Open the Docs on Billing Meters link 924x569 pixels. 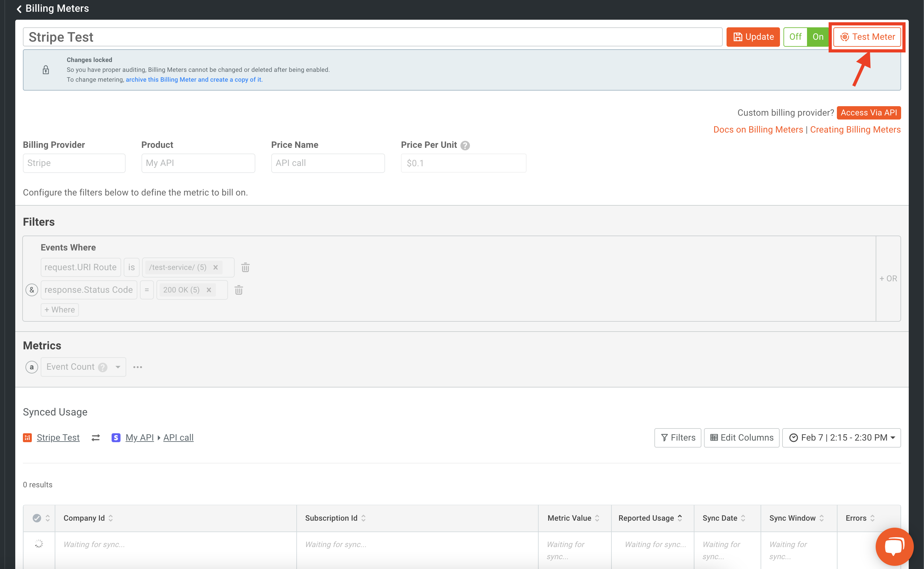[758, 129]
